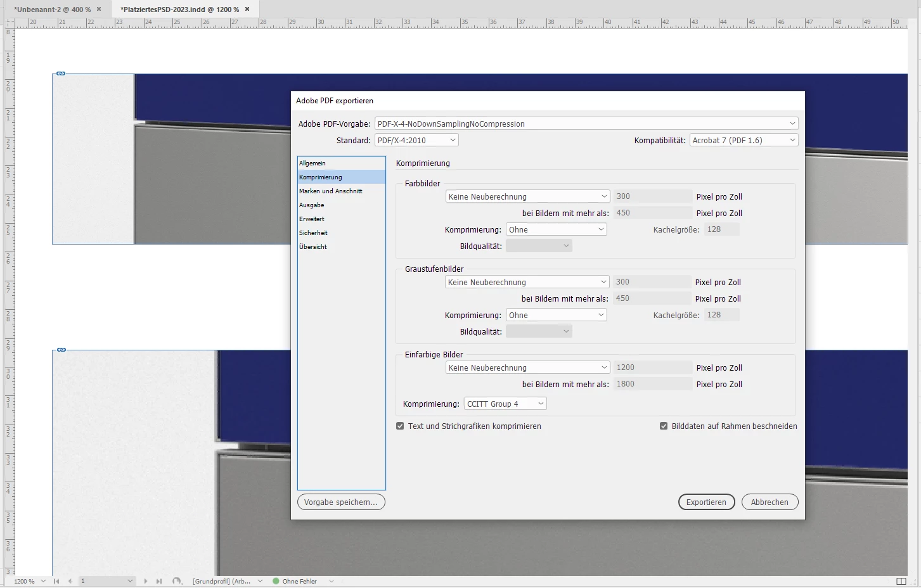Select 'Ausgabe' in the category list
Image resolution: width=921 pixels, height=588 pixels.
(x=341, y=205)
